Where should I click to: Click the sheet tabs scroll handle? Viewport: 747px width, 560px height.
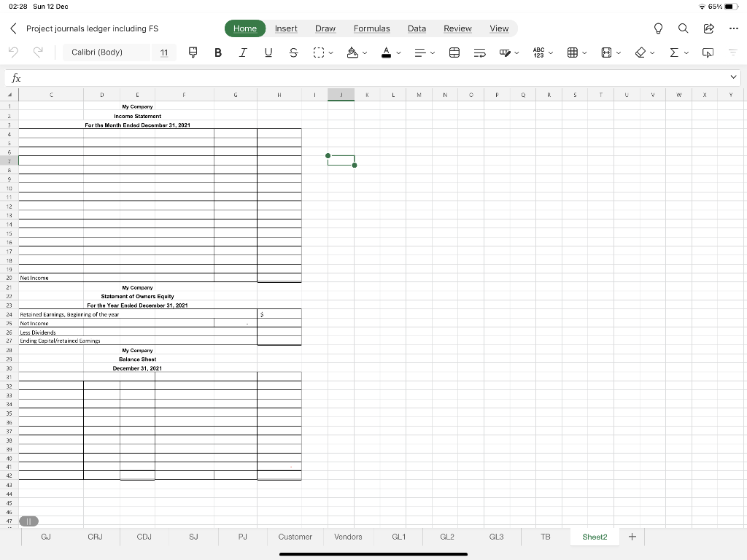point(28,521)
